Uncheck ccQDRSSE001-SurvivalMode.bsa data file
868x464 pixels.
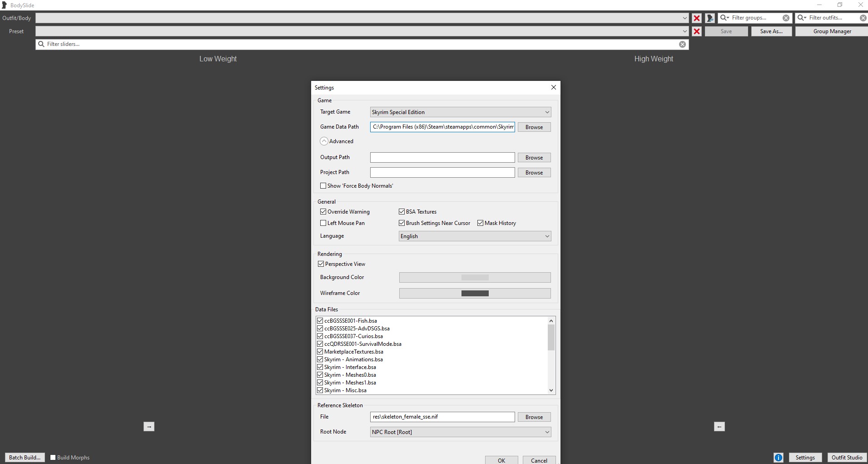click(x=320, y=344)
